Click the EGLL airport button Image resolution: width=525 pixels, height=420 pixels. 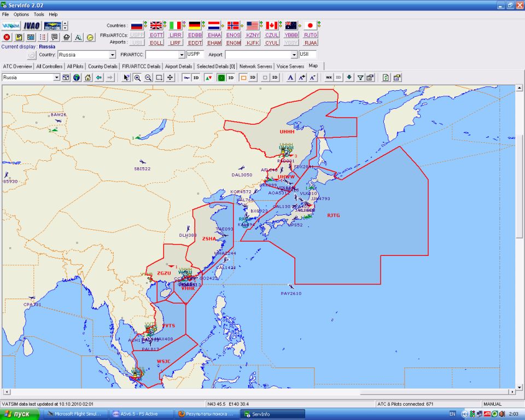point(156,43)
